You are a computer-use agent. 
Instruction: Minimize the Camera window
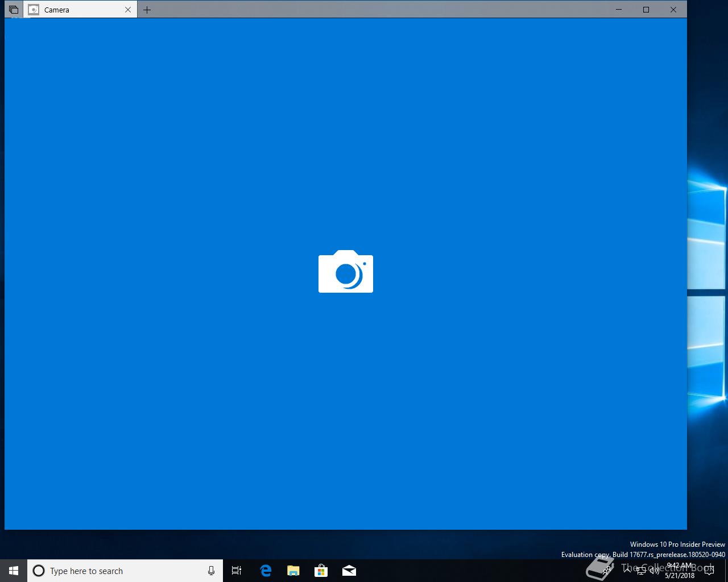point(619,9)
